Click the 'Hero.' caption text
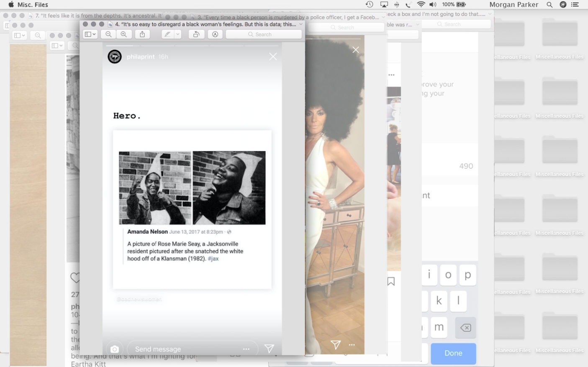This screenshot has height=367, width=588. coord(127,116)
